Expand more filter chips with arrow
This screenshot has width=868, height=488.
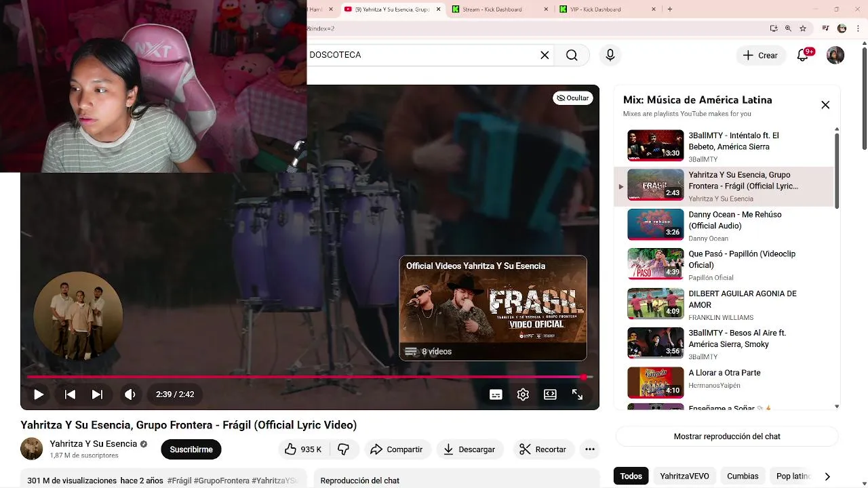[x=827, y=476]
